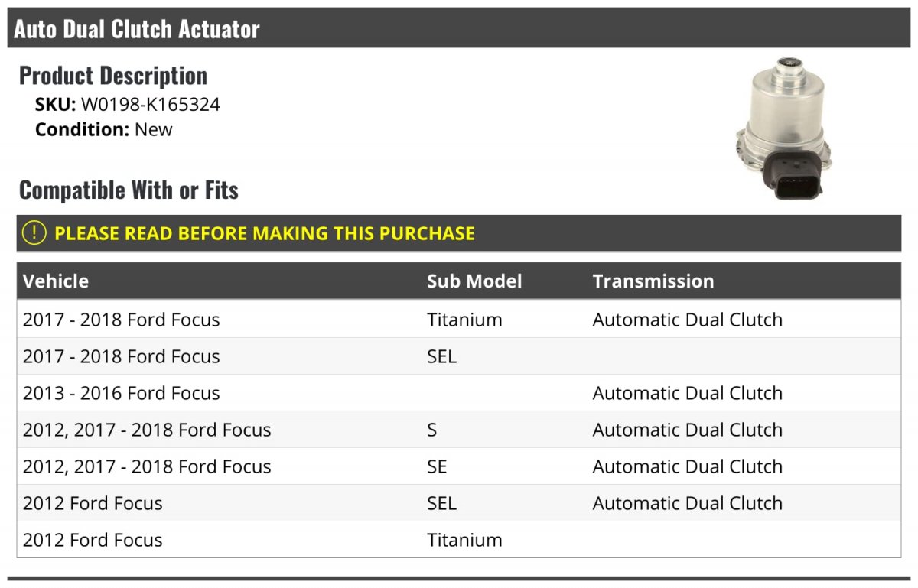This screenshot has width=918, height=588.
Task: Click the 2012, 2017 - 2018 Focus SE row
Action: coord(459,466)
